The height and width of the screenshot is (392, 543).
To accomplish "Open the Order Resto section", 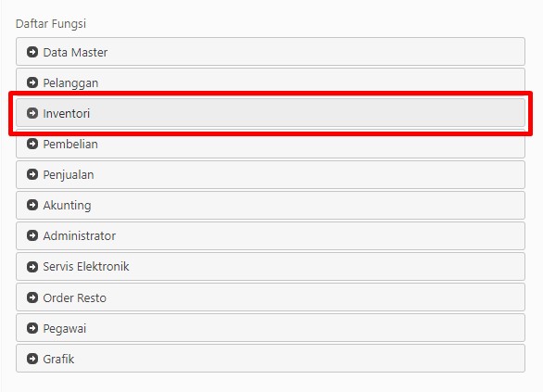I will (271, 297).
